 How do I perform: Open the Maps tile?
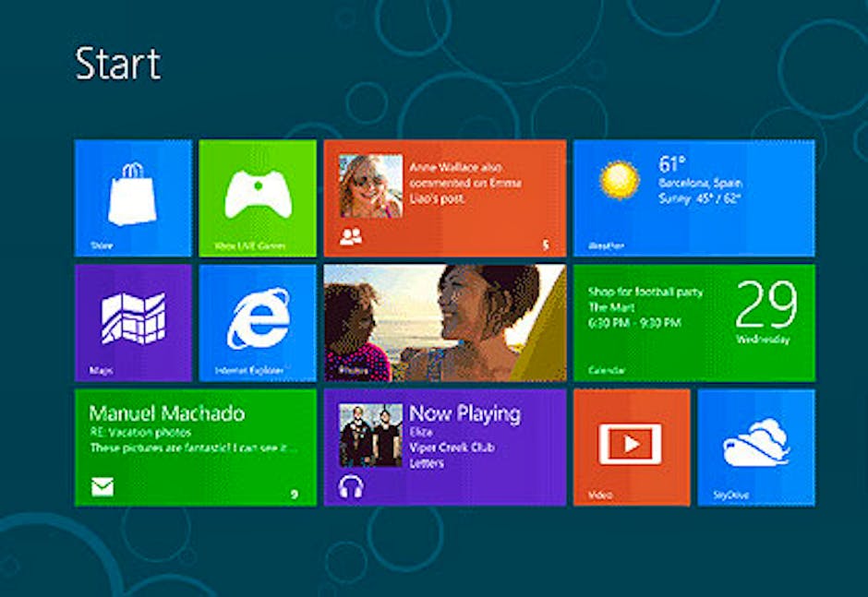click(x=132, y=321)
